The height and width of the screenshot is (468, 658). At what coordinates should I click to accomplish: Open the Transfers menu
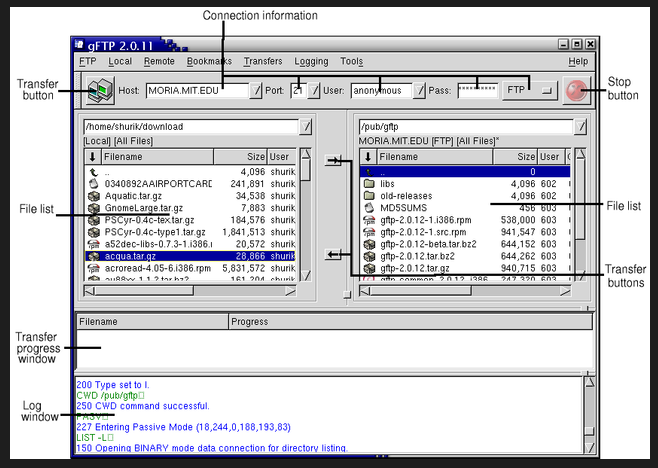[x=263, y=61]
